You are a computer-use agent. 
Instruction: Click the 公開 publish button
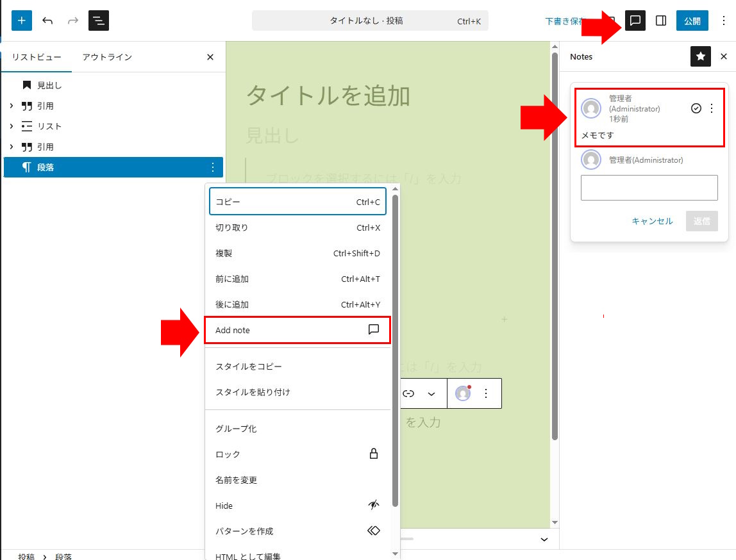[x=692, y=21]
